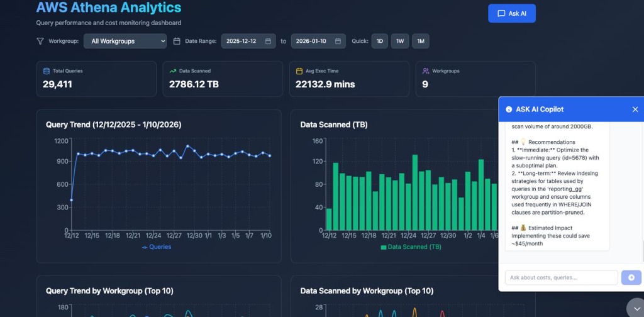The image size is (644, 317).
Task: Click the chat bubble icon in Ask AI
Action: pyautogui.click(x=501, y=14)
